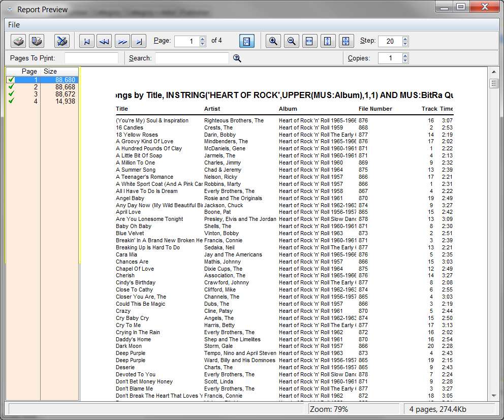The width and height of the screenshot is (504, 420).
Task: Uncheck page 2 in page list
Action: tap(11, 87)
